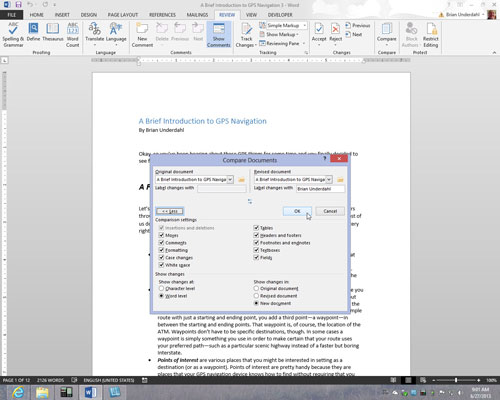The image size is (500, 400).
Task: Run Spelling & Grammar check
Action: (x=13, y=35)
